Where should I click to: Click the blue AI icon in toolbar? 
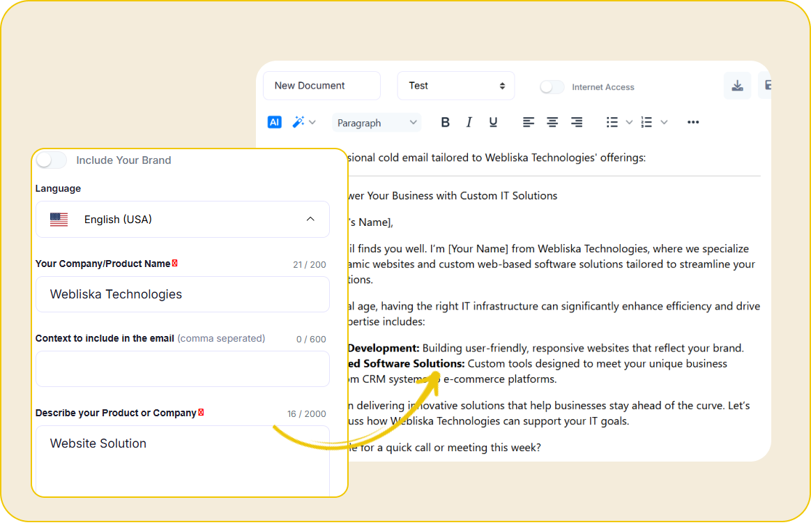274,122
